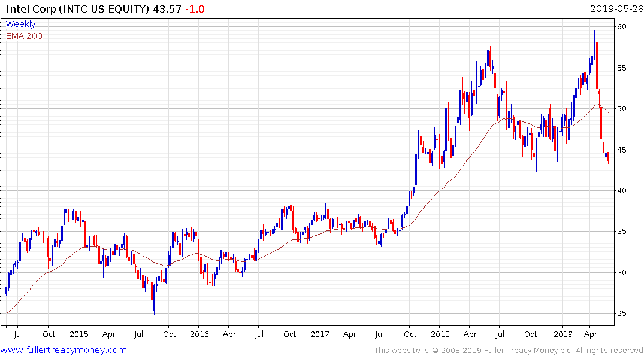Select the 'Weekly' timeframe label

pos(20,24)
